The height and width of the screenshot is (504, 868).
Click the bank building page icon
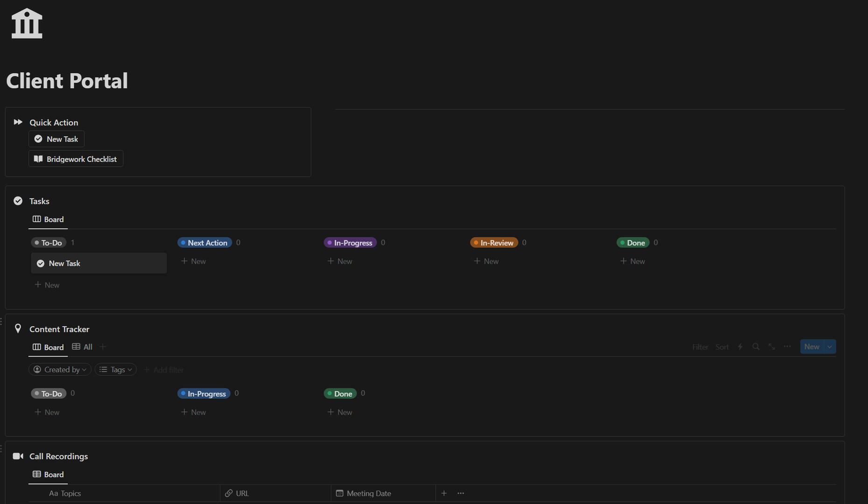coord(27,23)
